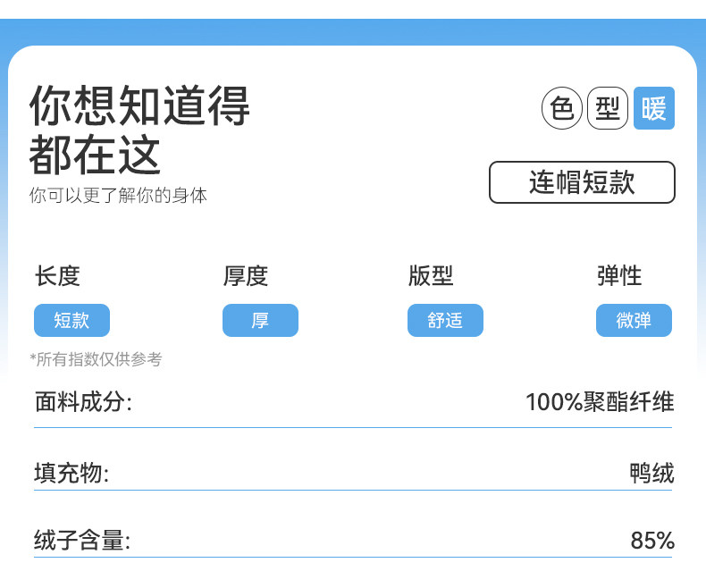
Task: Click the 微弹 elasticity tag
Action: pyautogui.click(x=634, y=320)
